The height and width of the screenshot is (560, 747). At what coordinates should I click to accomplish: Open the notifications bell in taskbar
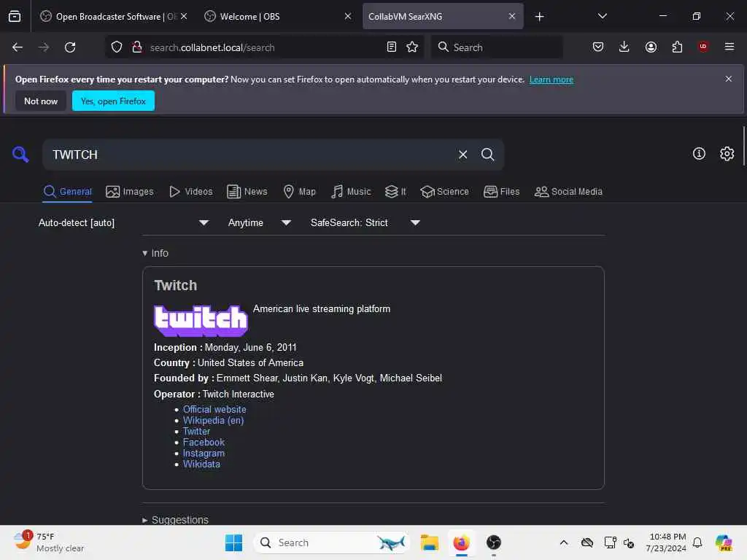pos(697,542)
